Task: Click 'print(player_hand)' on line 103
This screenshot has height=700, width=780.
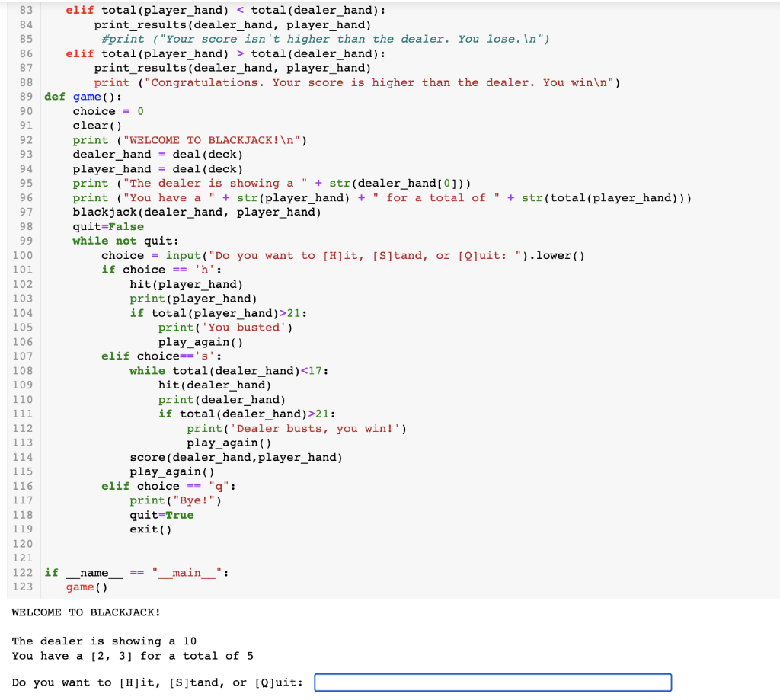Action: pos(193,299)
